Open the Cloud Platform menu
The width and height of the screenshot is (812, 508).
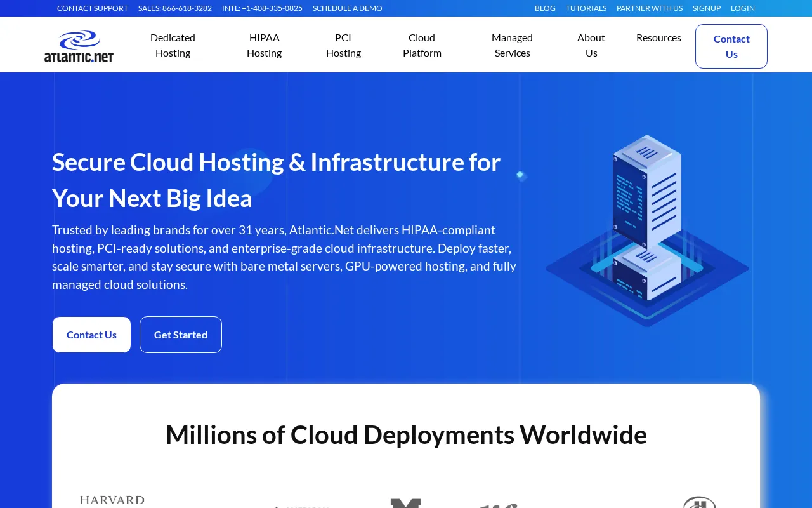[422, 45]
